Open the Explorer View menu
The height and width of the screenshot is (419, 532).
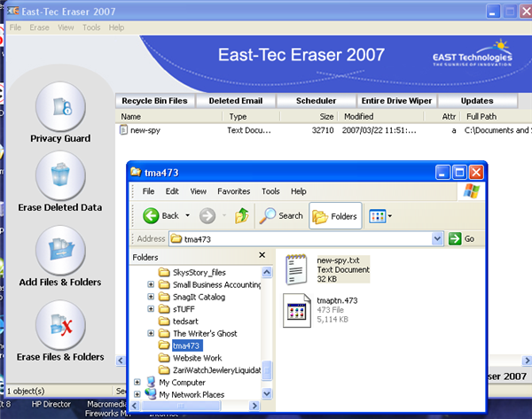pos(198,191)
